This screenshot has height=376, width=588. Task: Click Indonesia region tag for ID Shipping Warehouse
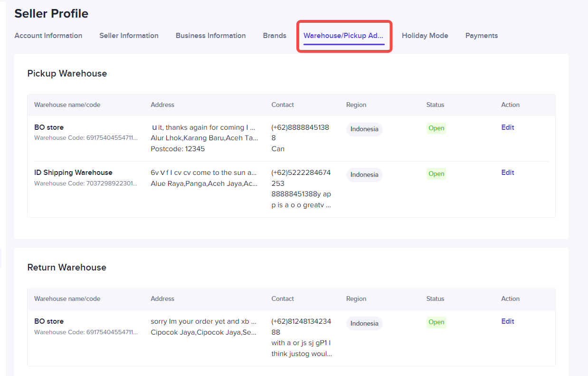click(364, 174)
